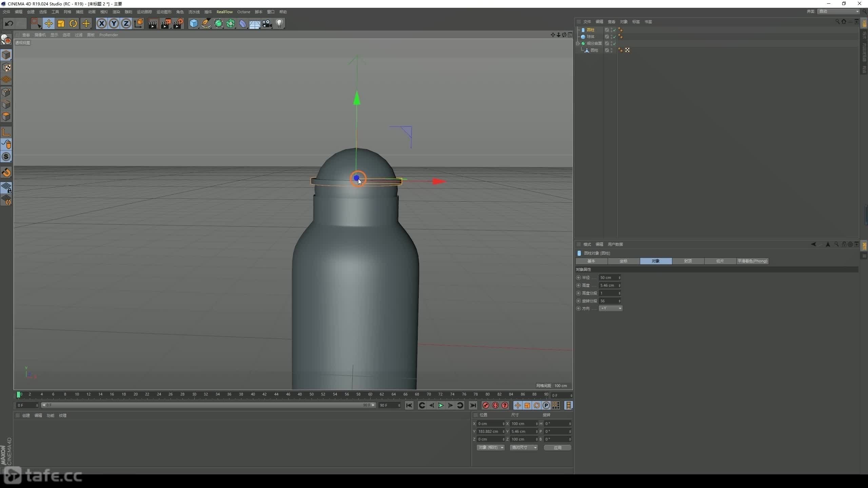
Task: Select the Live Selection tool
Action: pyautogui.click(x=36, y=23)
